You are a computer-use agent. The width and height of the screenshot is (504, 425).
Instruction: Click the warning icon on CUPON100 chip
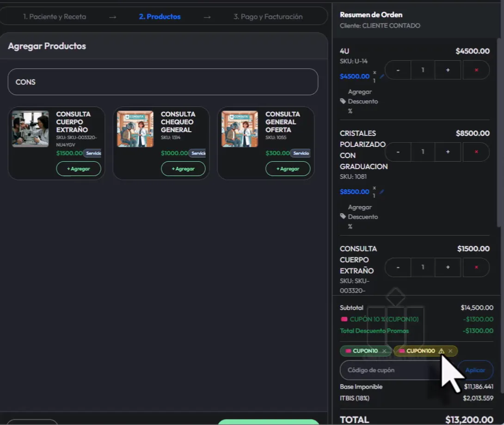tap(441, 351)
